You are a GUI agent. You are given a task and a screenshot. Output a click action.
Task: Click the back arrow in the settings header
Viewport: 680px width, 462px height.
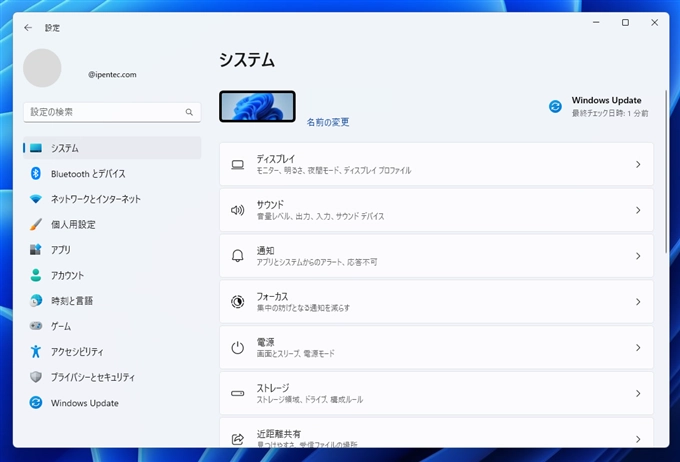[28, 28]
